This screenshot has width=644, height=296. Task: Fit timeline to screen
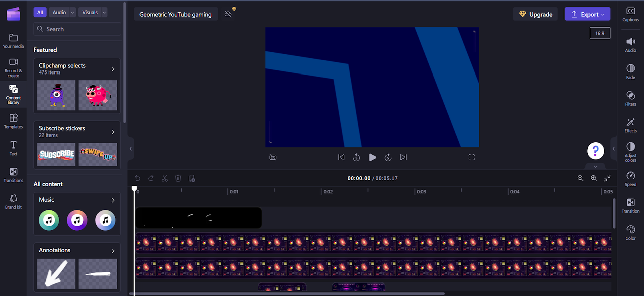pyautogui.click(x=607, y=178)
